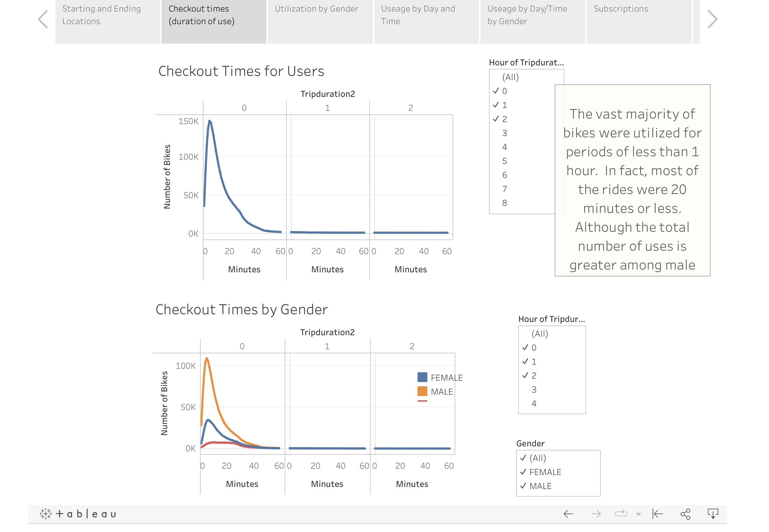
Task: Advance story points with right chevron
Action: 712,19
